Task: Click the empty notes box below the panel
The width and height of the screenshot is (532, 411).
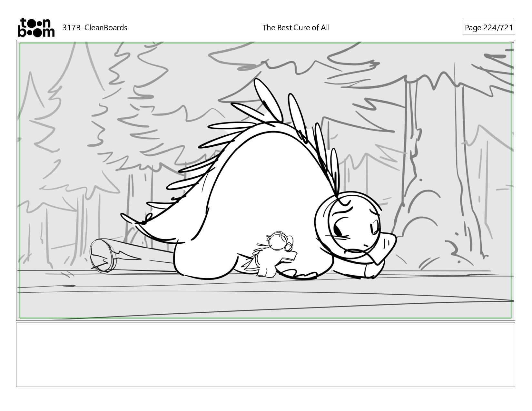Action: coord(266,355)
